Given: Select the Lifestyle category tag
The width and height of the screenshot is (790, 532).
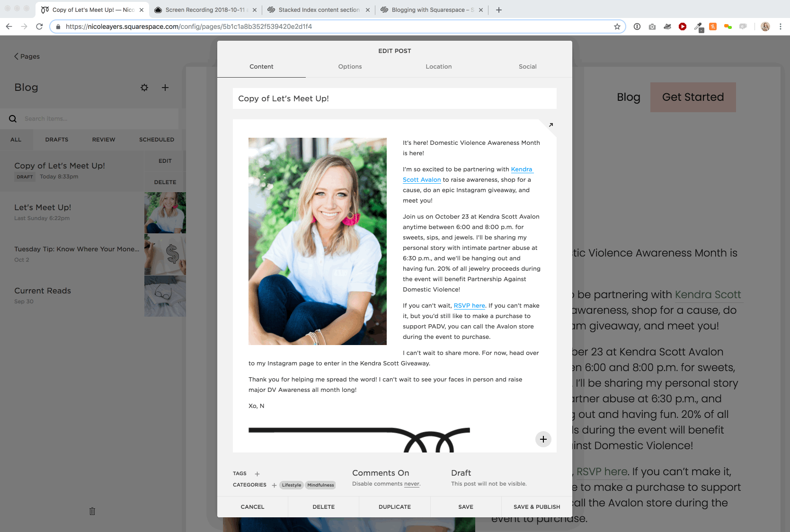Looking at the screenshot, I should tap(292, 485).
